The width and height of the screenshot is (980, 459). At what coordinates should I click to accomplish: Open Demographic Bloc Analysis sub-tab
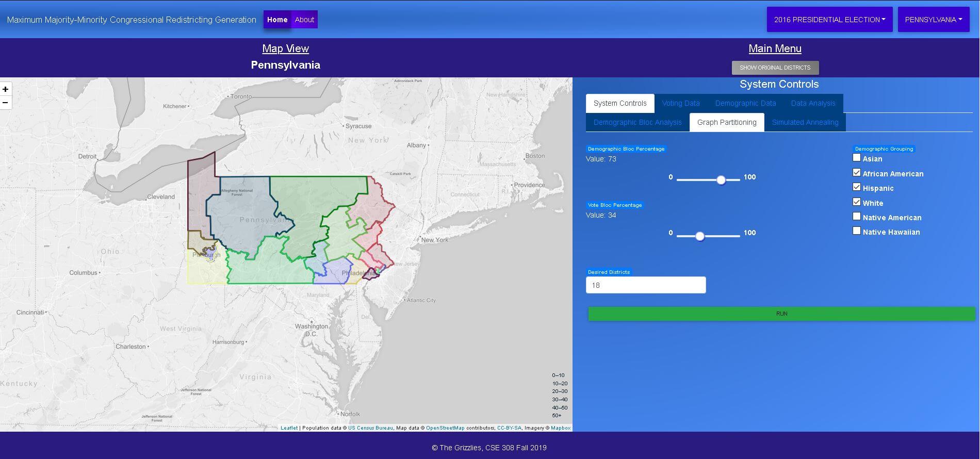pyautogui.click(x=638, y=122)
